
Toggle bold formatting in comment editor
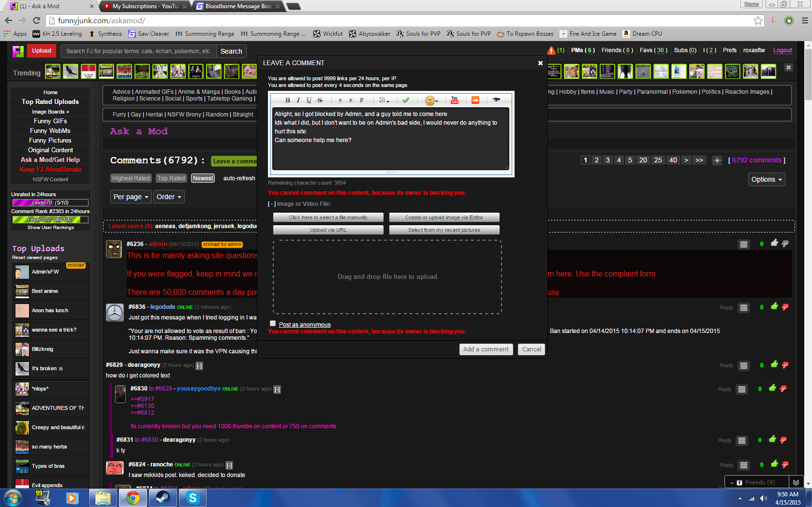point(288,100)
